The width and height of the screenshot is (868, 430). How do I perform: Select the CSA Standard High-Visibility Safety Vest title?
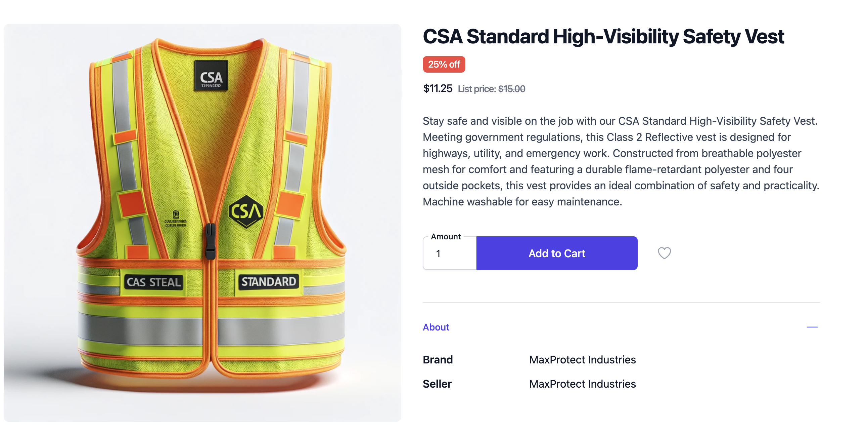point(603,36)
